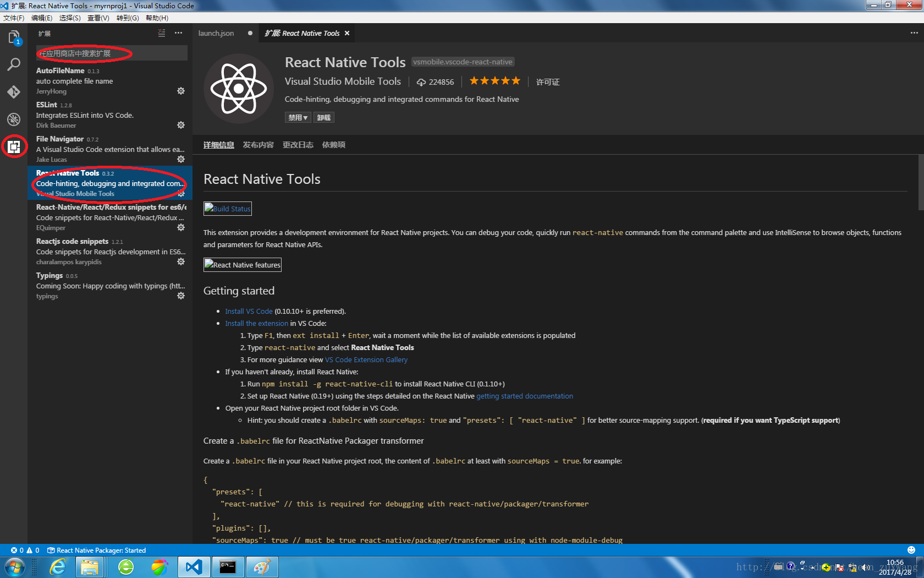Screen dimensions: 924x578
Task: Open Internet Explorer from taskbar
Action: pyautogui.click(x=58, y=566)
